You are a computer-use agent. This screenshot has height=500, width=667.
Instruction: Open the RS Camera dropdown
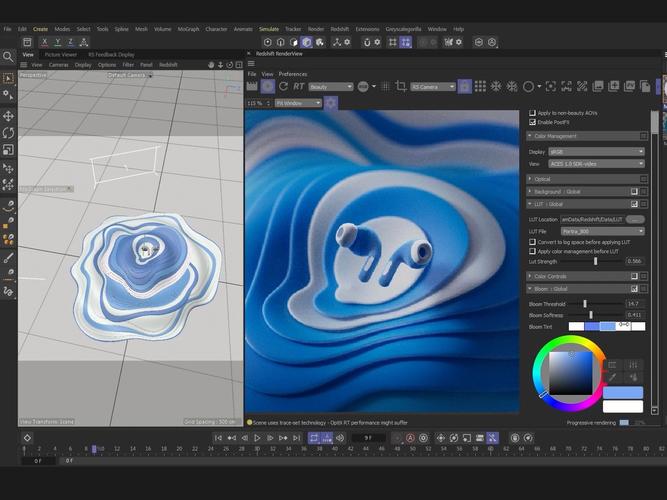coord(433,87)
